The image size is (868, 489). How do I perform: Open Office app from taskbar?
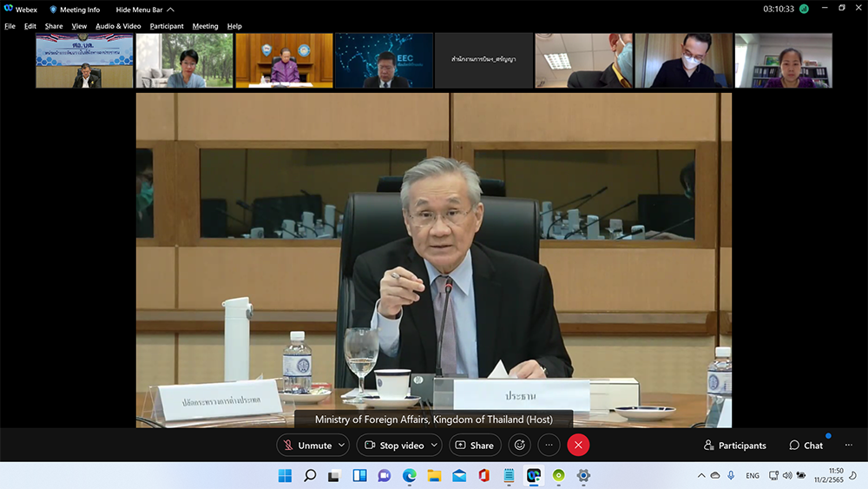pyautogui.click(x=483, y=476)
